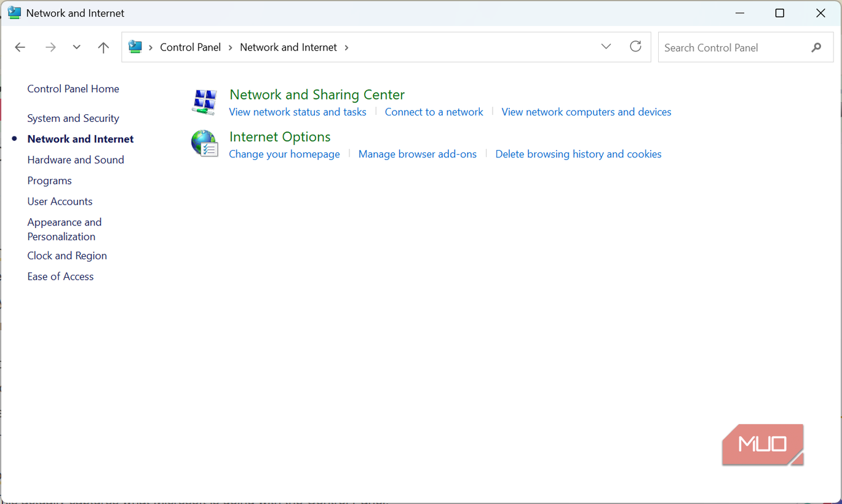Open Ease of Access category

click(x=60, y=277)
